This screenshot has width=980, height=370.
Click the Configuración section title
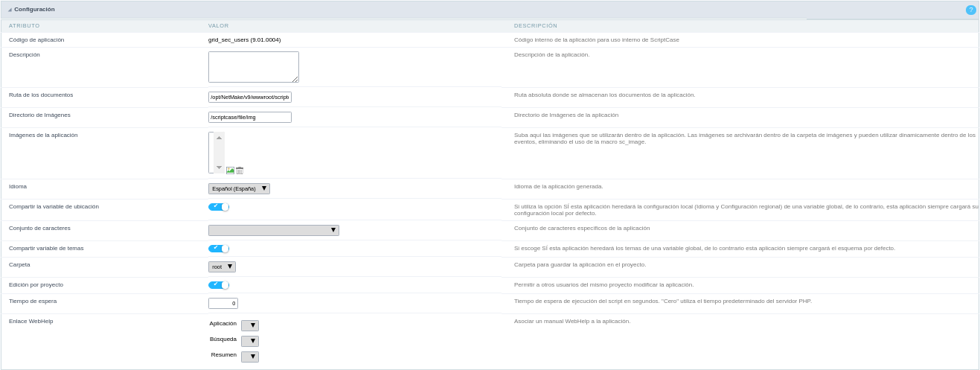click(x=34, y=10)
